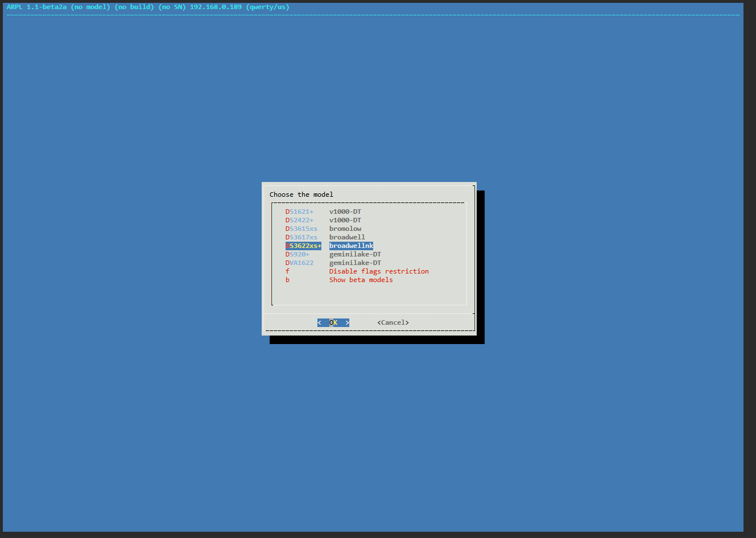Click the 'Disable flags restriction' text
Screen dimensions: 756x538
pos(379,271)
